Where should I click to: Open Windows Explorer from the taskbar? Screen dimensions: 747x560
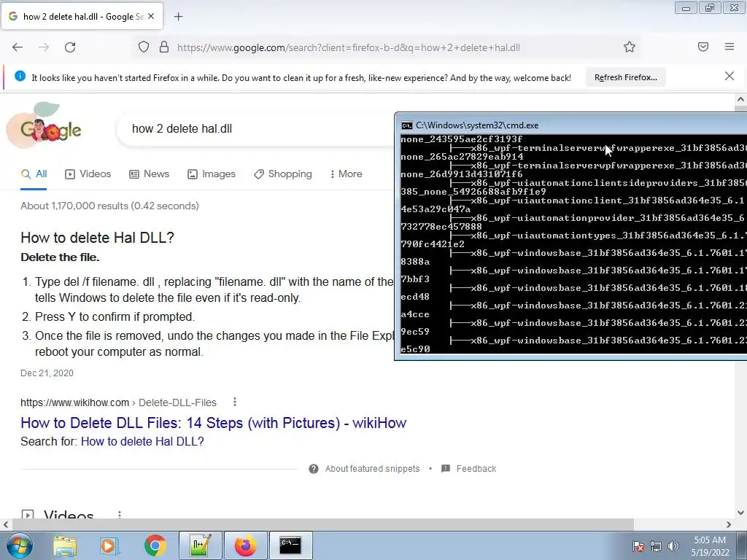tap(65, 546)
